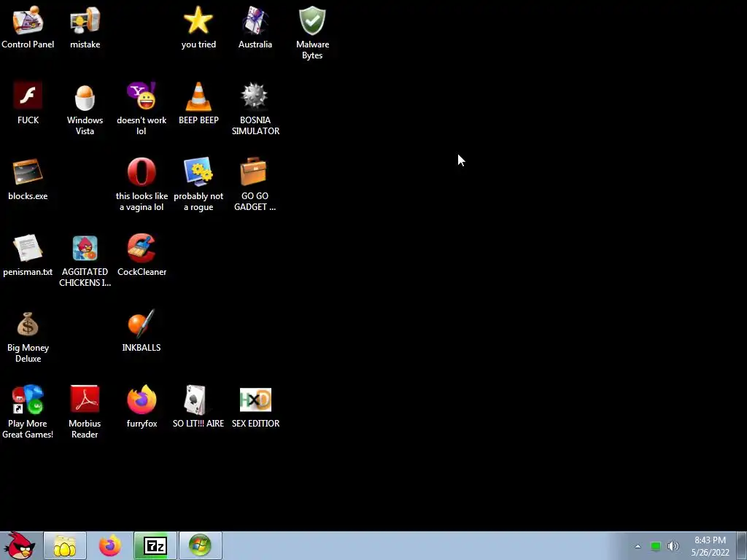Switch to 7z in the taskbar
Image resolution: width=747 pixels, height=560 pixels.
click(155, 545)
